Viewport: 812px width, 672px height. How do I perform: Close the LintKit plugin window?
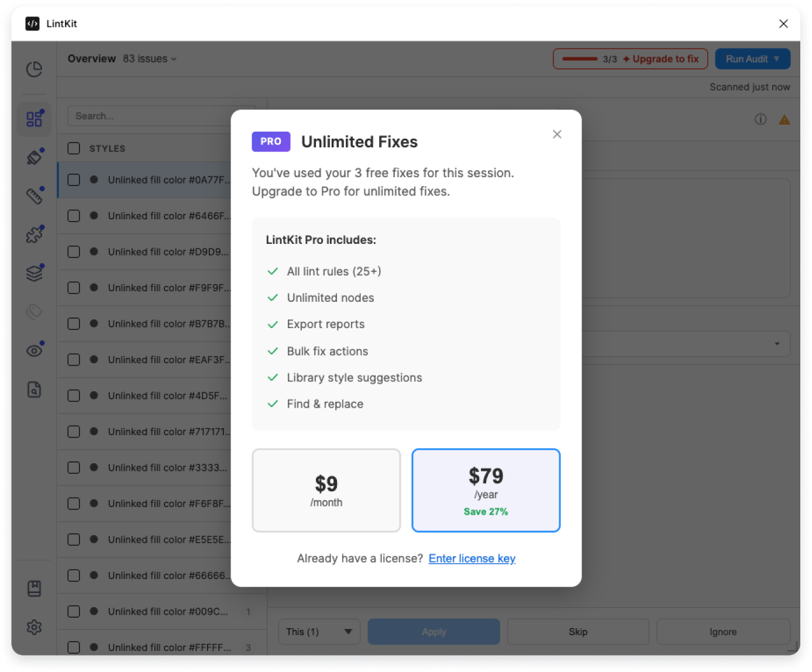pos(783,23)
